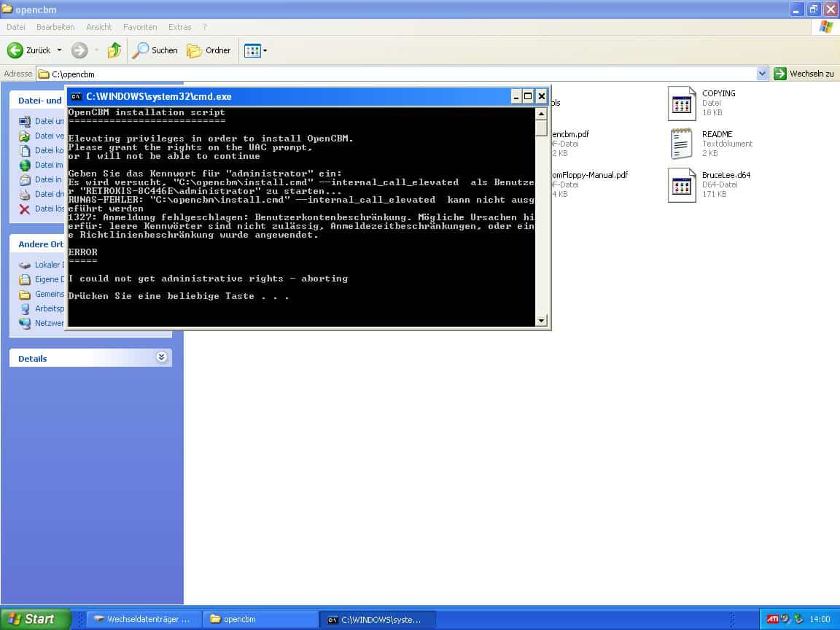Image resolution: width=840 pixels, height=630 pixels.
Task: Go up one folder level icon
Action: tap(114, 50)
